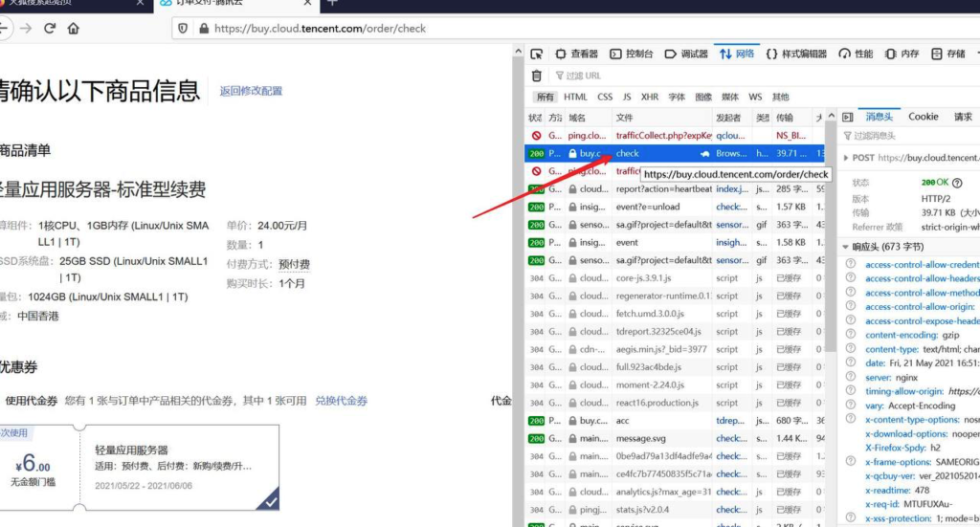Toggle the XHR request type filter
This screenshot has height=527, width=980.
650,97
